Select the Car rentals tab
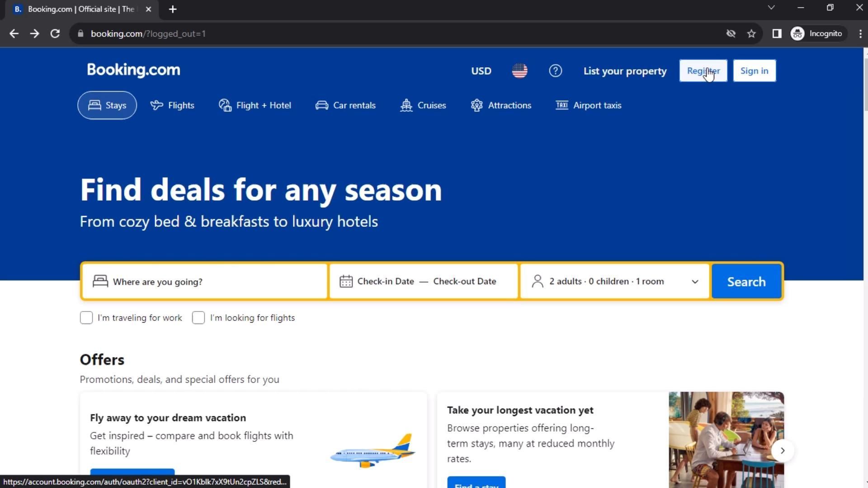Screen dimensions: 868x488 (345, 105)
